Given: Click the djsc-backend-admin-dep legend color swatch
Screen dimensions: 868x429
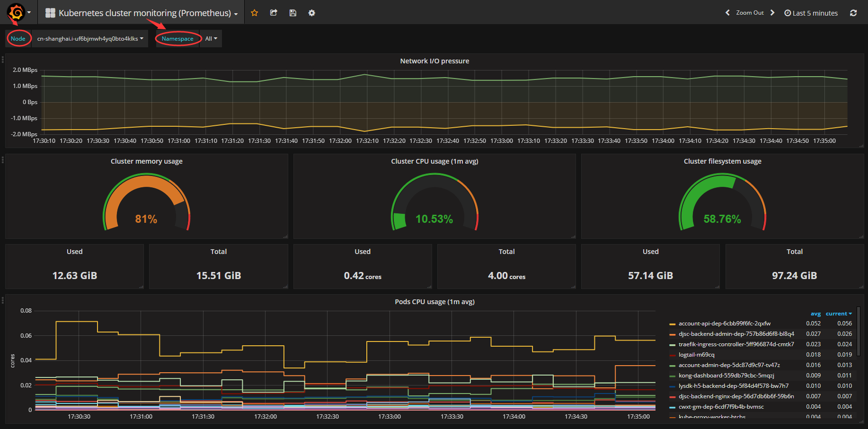Looking at the screenshot, I should click(x=672, y=334).
